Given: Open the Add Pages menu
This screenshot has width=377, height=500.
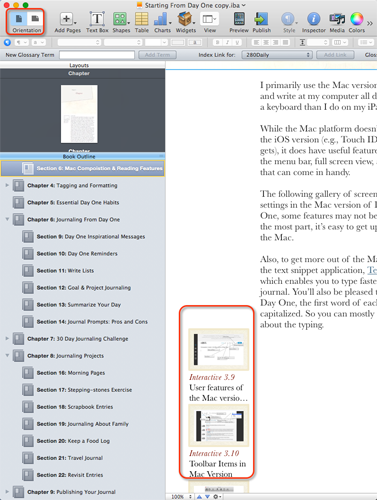Looking at the screenshot, I should (67, 22).
